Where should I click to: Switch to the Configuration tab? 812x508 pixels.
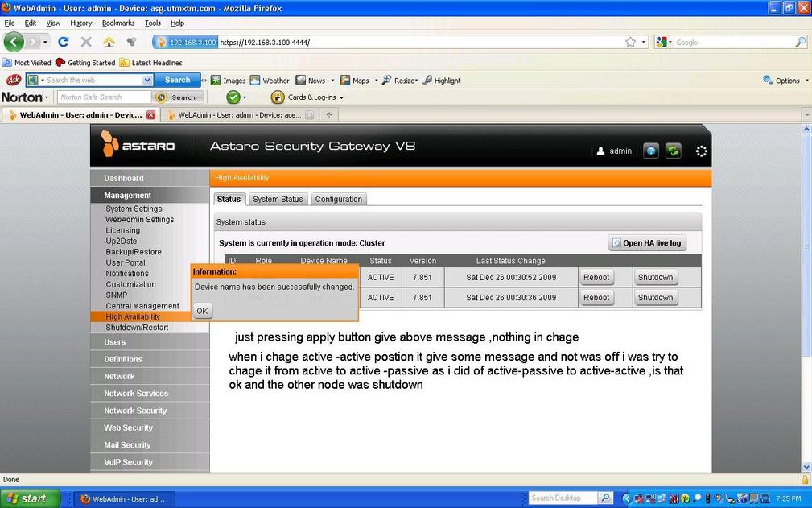pyautogui.click(x=338, y=199)
